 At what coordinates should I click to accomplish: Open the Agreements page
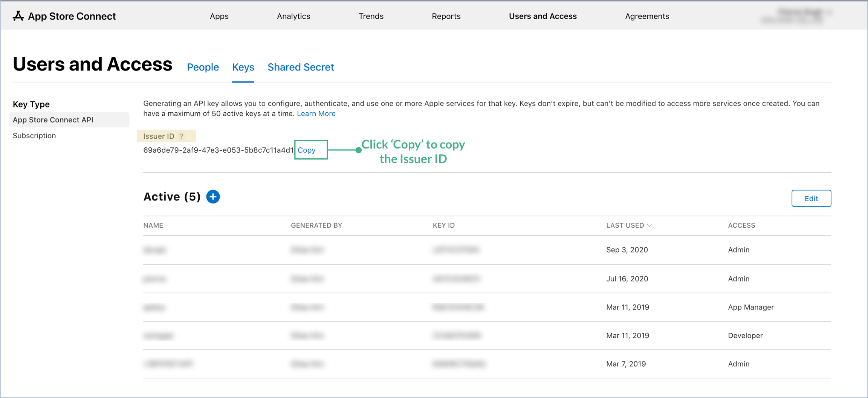(x=646, y=16)
